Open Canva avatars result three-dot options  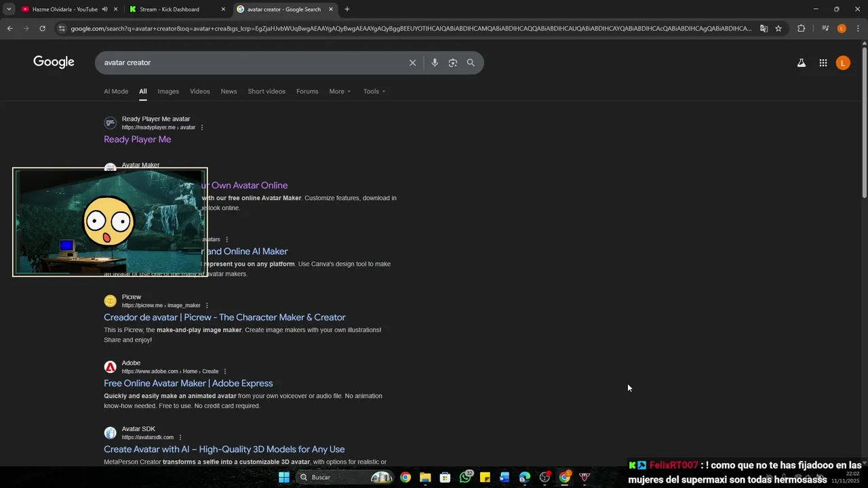point(226,239)
